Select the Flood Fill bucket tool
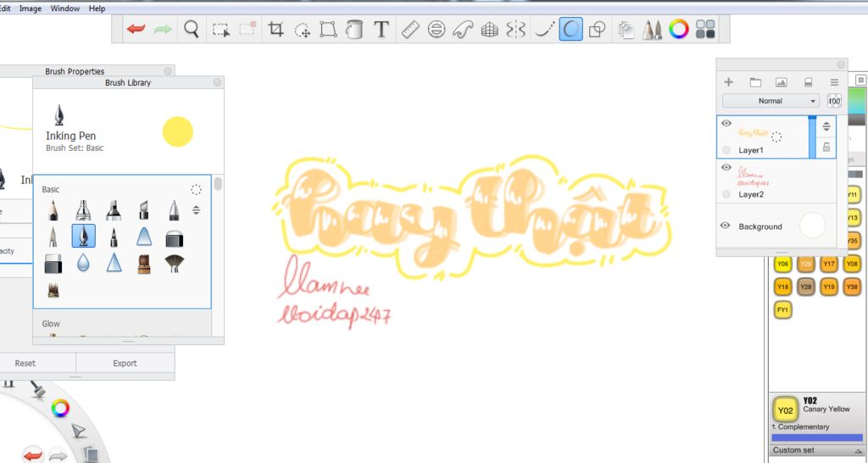The height and width of the screenshot is (463, 868). click(x=354, y=29)
